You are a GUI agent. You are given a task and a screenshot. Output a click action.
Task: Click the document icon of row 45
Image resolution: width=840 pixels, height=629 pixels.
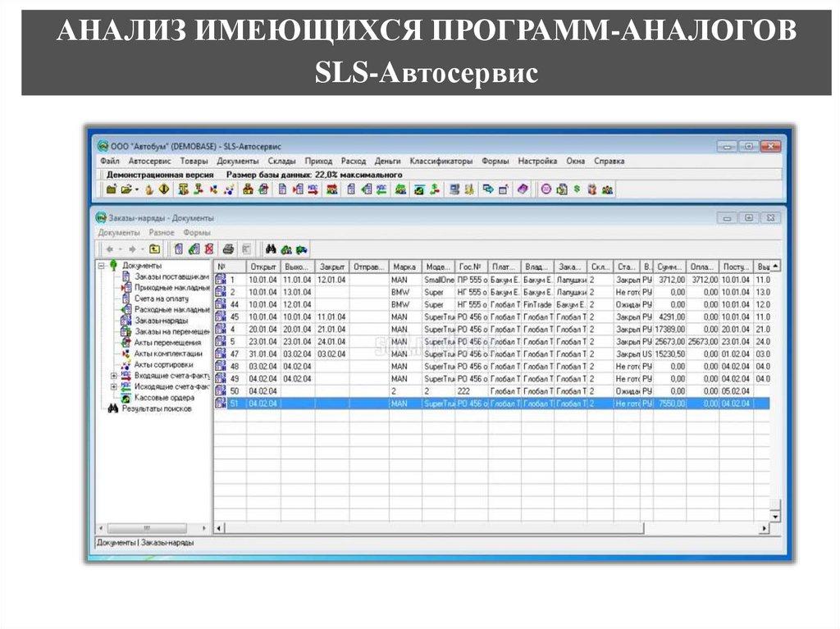tap(220, 317)
